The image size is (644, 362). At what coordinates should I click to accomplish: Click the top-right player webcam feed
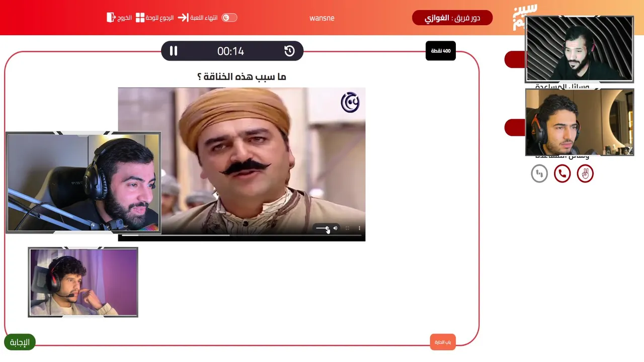point(579,49)
